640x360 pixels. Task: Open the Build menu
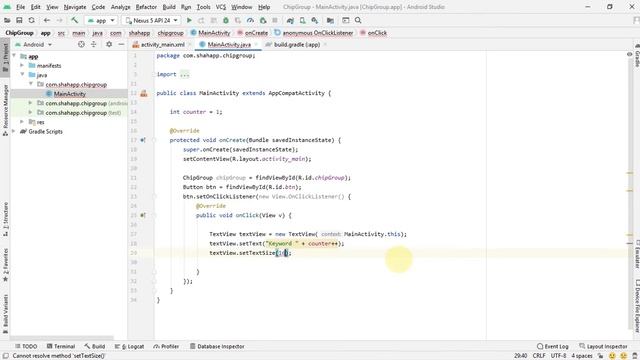click(x=169, y=7)
